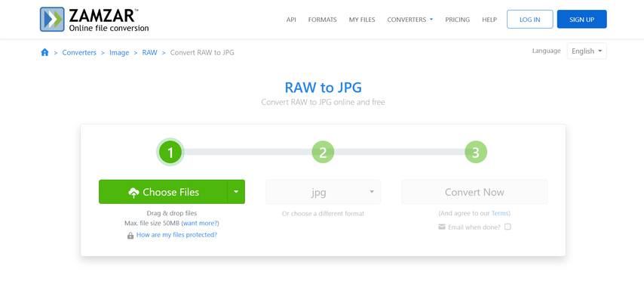Open the Choose Files source dropdown arrow

[x=236, y=192]
